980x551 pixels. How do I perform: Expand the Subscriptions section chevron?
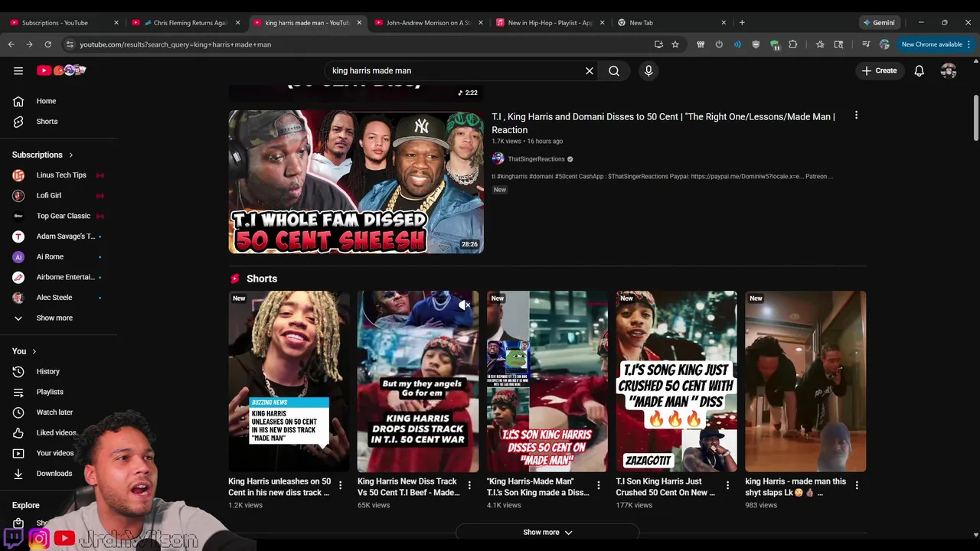pyautogui.click(x=70, y=155)
